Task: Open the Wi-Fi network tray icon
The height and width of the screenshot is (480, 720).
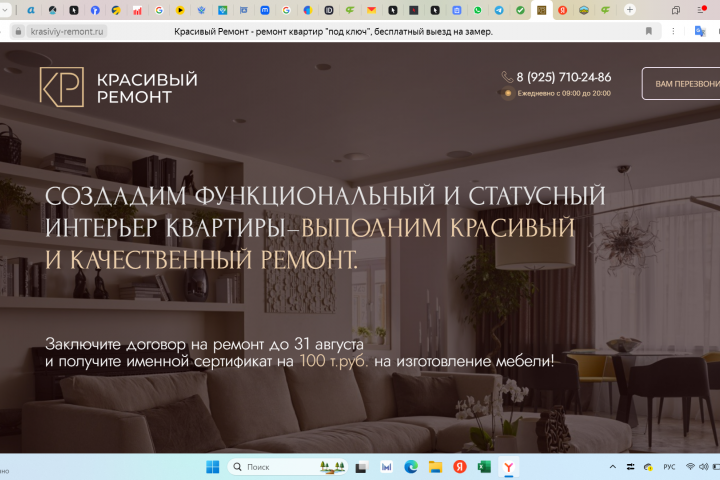Action: (690, 467)
